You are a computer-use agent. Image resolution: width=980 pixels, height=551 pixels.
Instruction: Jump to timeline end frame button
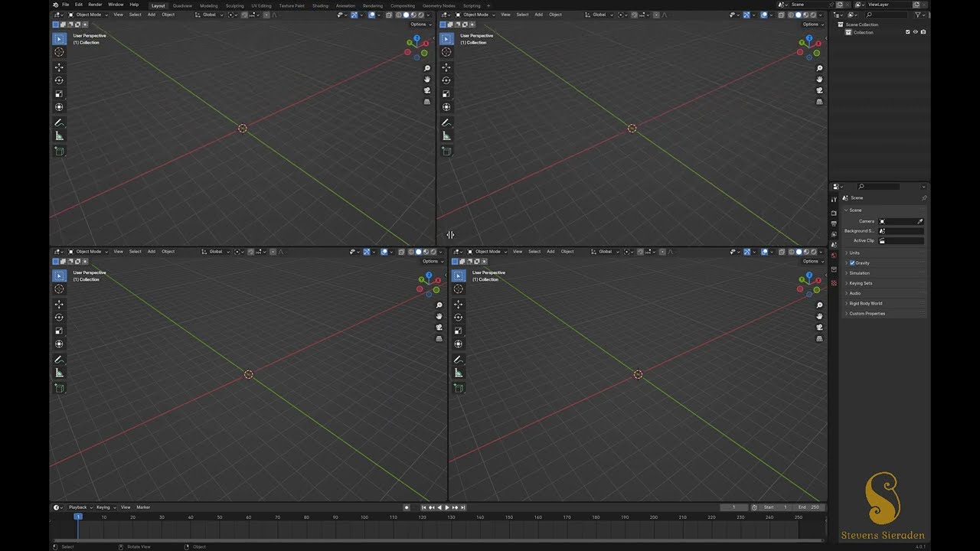pos(463,507)
